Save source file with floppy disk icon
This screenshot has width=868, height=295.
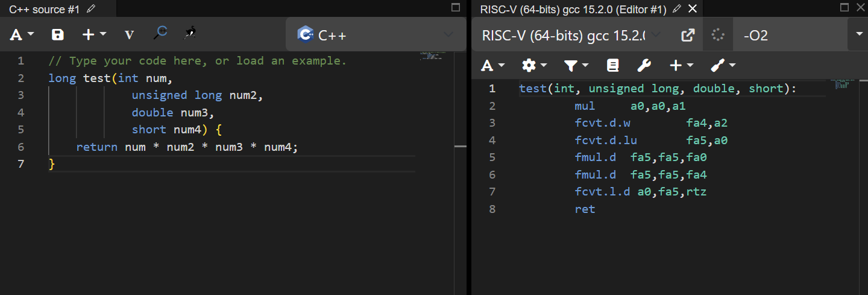point(58,34)
